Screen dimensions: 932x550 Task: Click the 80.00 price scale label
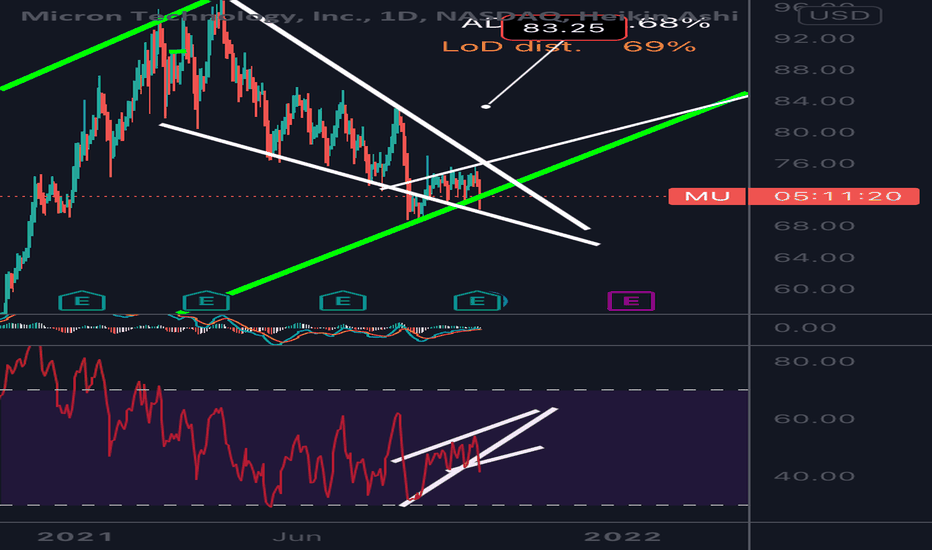(814, 132)
